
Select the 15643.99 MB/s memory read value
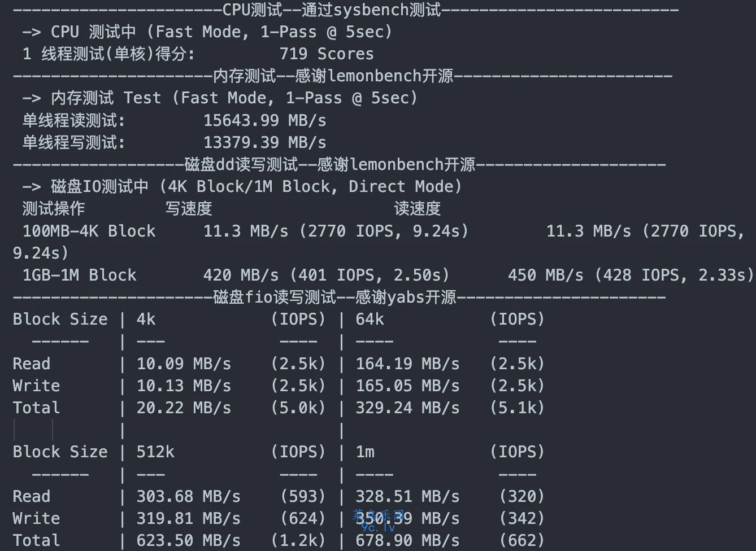[x=264, y=120]
